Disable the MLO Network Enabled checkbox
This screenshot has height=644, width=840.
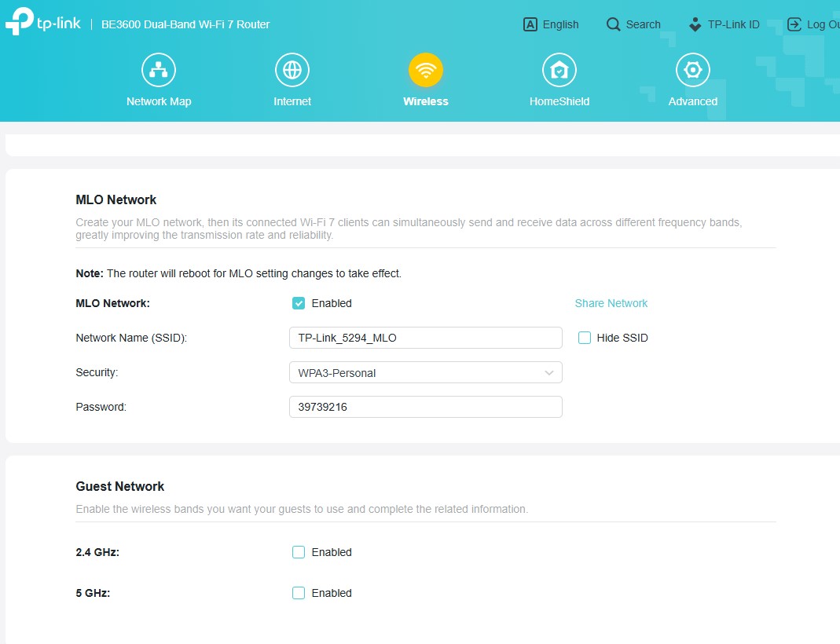click(299, 303)
